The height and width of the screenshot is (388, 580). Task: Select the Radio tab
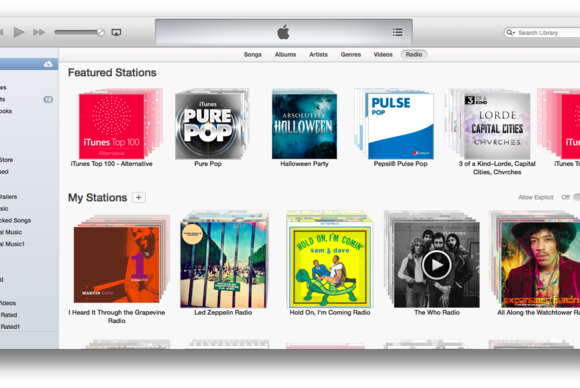pyautogui.click(x=414, y=54)
